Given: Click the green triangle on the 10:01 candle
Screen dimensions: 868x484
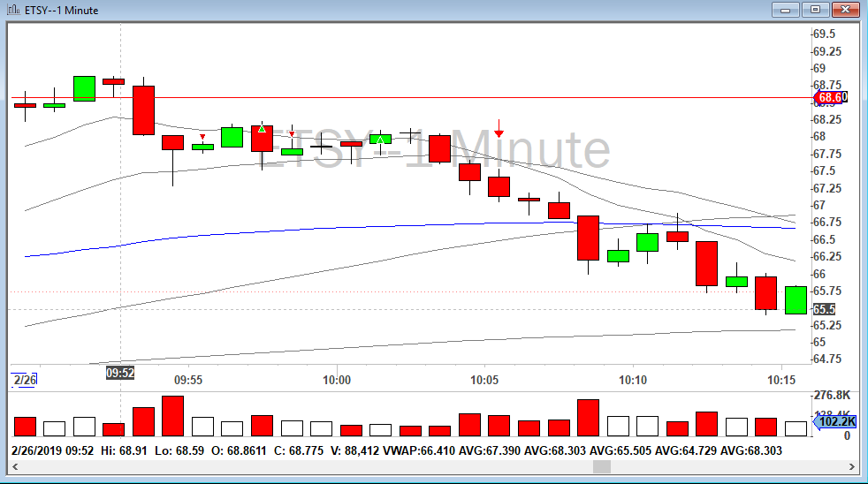Looking at the screenshot, I should pyautogui.click(x=380, y=139).
